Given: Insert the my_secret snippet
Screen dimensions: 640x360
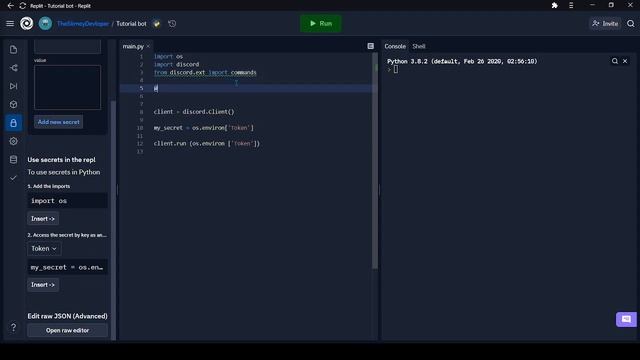Looking at the screenshot, I should tap(43, 285).
